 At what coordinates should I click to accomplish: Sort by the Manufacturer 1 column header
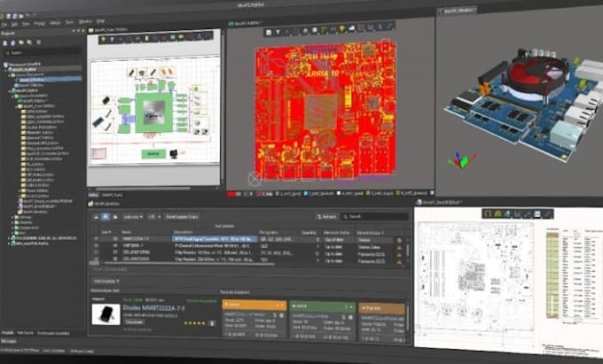370,233
